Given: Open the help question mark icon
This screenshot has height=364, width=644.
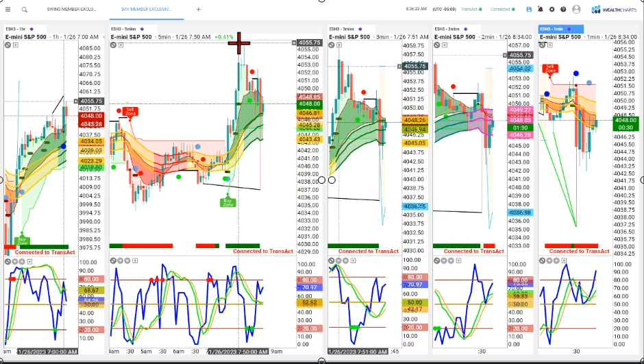Looking at the screenshot, I should [x=563, y=9].
